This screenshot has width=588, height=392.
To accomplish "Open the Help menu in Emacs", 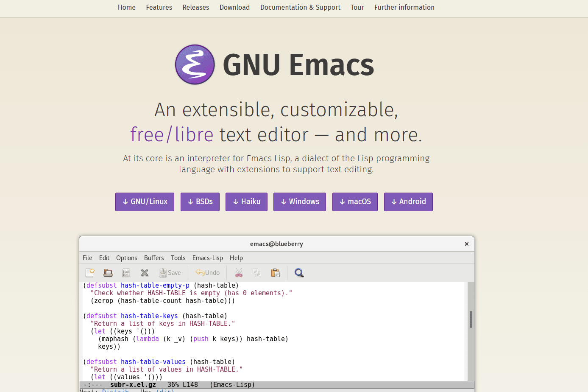I will coord(236,258).
